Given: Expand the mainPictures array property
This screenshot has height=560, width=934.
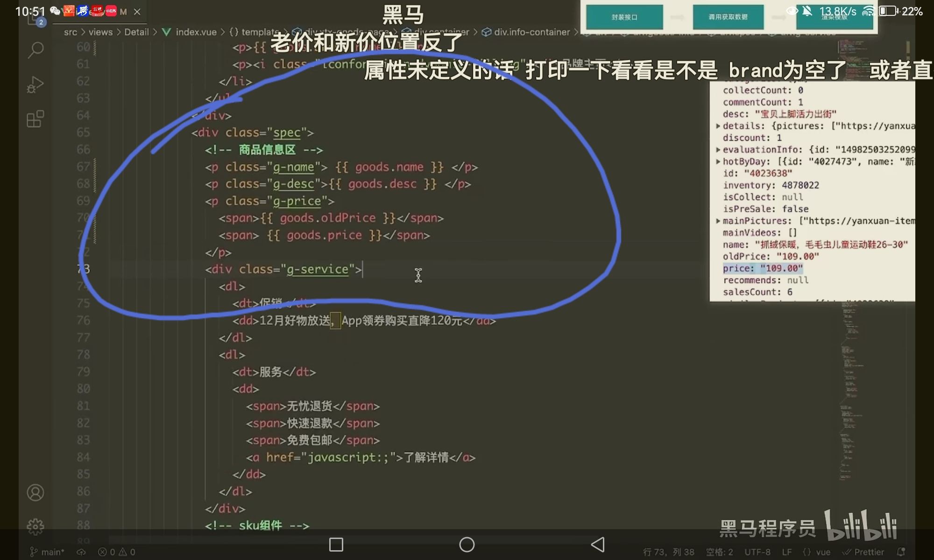Looking at the screenshot, I should [718, 221].
